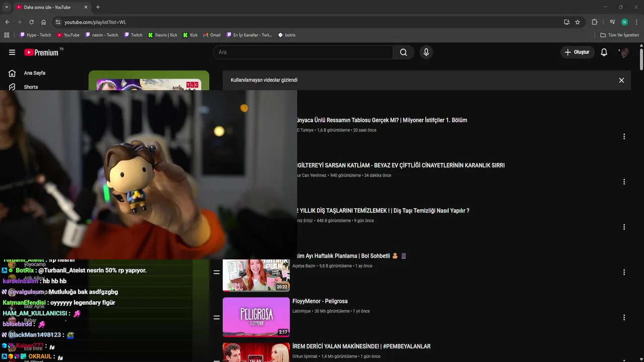Open the botrix bookmark
Viewport: 644px width, 362px height.
point(286,35)
